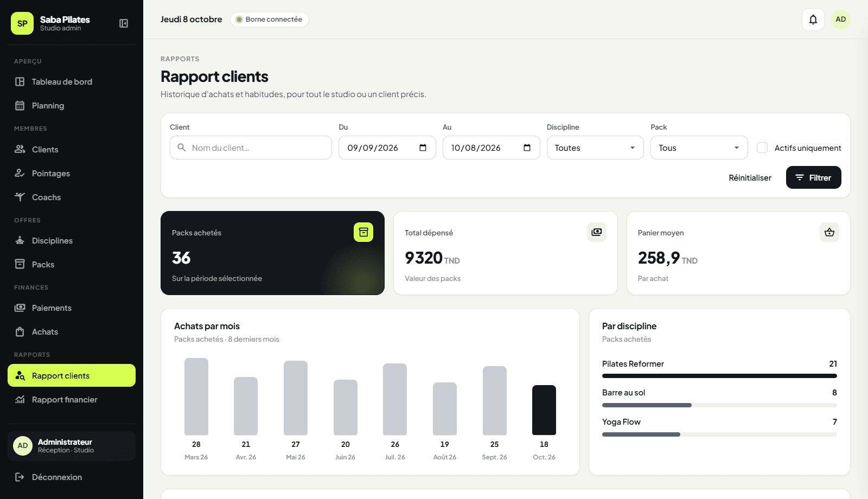Click the Total dépensé banknote icon
The height and width of the screenshot is (499, 868).
[x=597, y=232]
